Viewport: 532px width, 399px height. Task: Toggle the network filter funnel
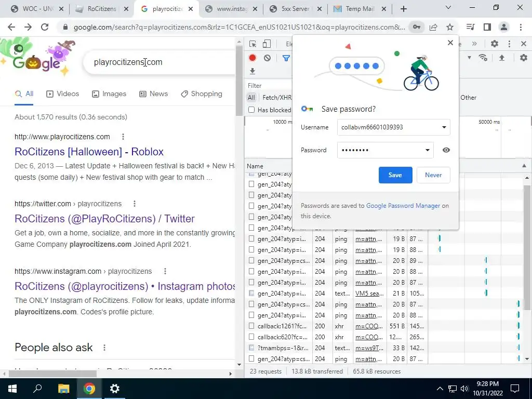tap(286, 58)
